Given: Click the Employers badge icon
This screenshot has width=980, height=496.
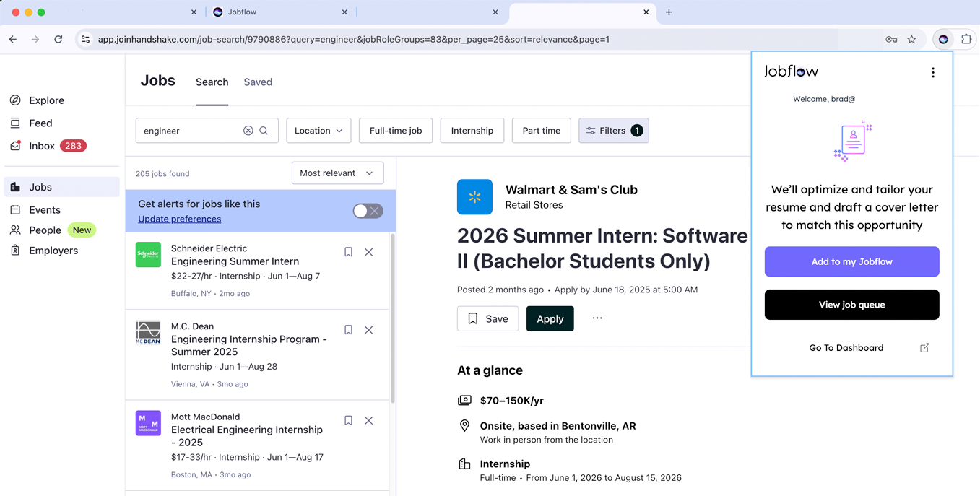Looking at the screenshot, I should [x=15, y=251].
